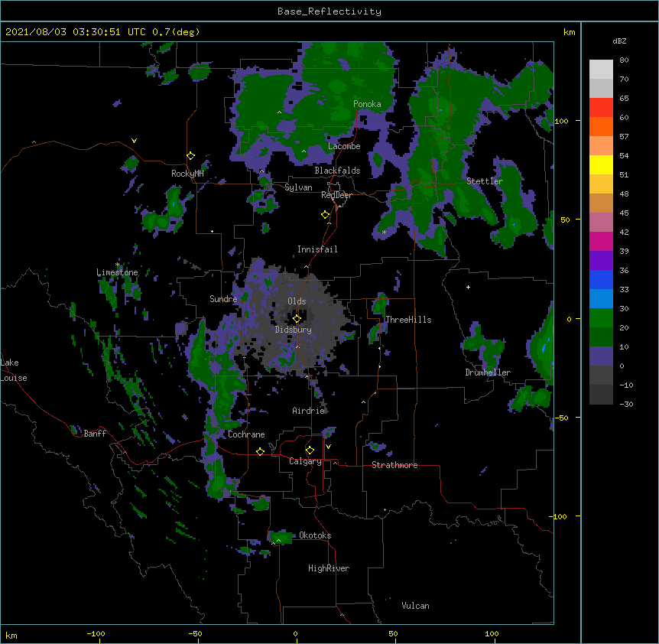Viewport: 659px width, 644px height.
Task: Click the Vulcan label
Action: click(415, 606)
